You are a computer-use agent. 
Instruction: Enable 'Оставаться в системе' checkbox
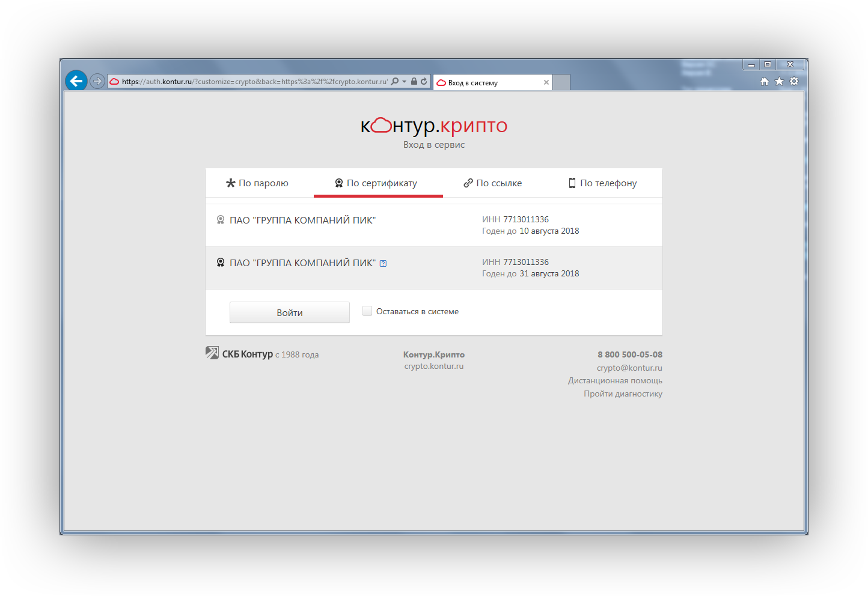(x=367, y=311)
